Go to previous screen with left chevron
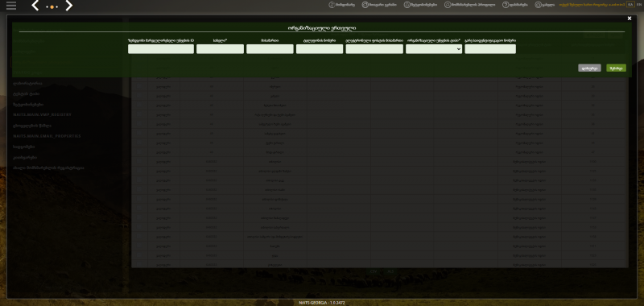The width and height of the screenshot is (644, 306). [35, 6]
